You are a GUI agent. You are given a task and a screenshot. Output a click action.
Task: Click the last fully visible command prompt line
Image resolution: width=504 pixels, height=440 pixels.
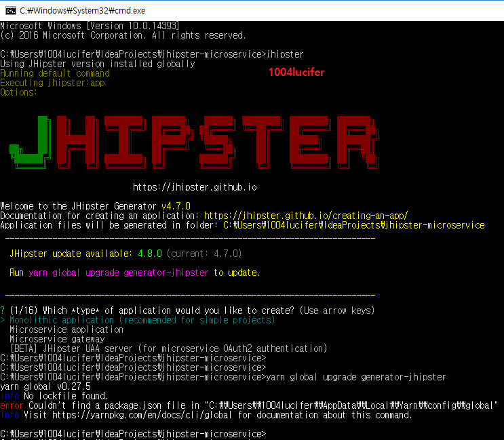133,434
